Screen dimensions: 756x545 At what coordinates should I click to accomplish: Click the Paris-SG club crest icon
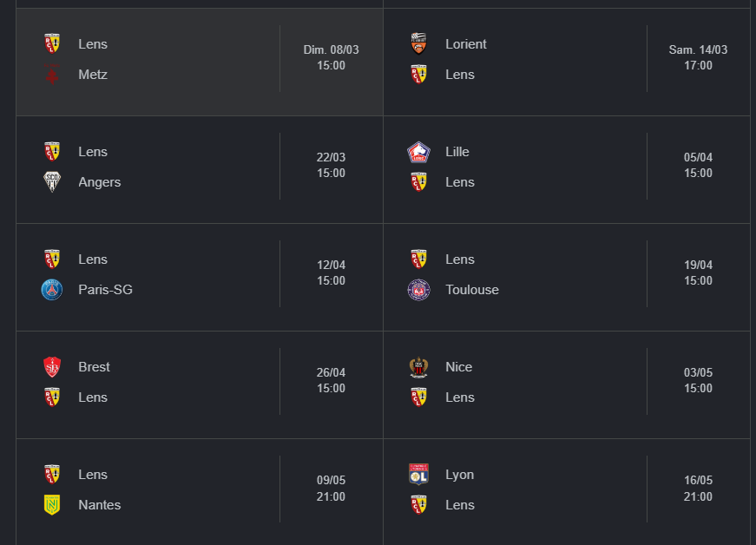(52, 290)
